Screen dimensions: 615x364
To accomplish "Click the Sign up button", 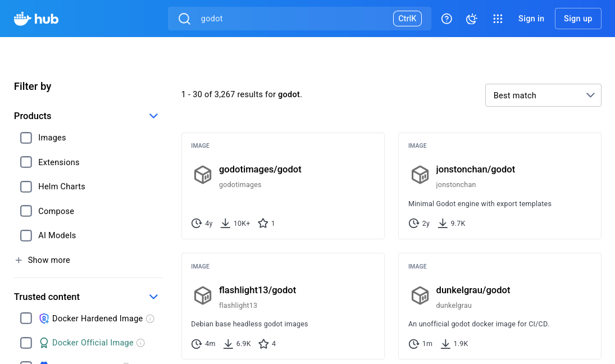I will pyautogui.click(x=578, y=19).
